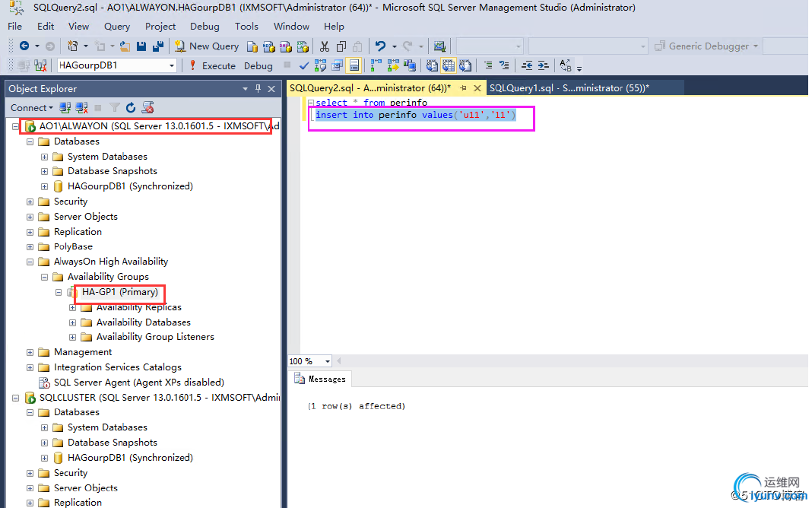Open the Generic Debugger dropdown
The height and width of the screenshot is (508, 812).
[x=756, y=46]
